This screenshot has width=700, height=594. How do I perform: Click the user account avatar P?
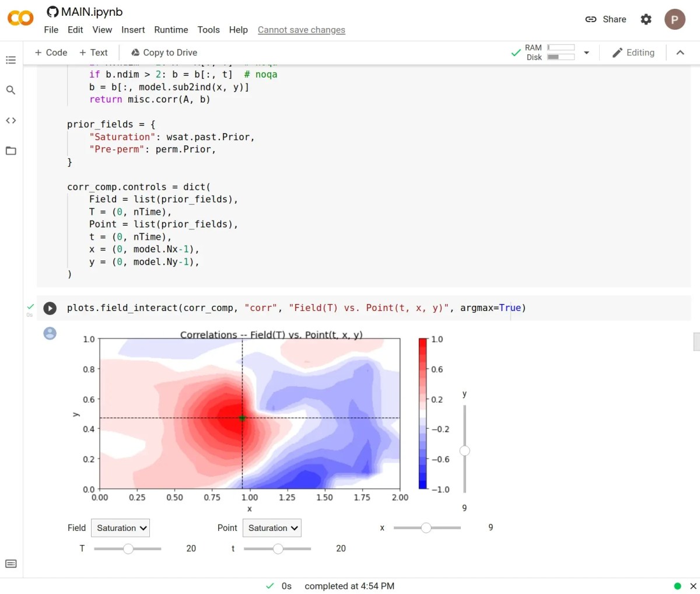point(675,19)
